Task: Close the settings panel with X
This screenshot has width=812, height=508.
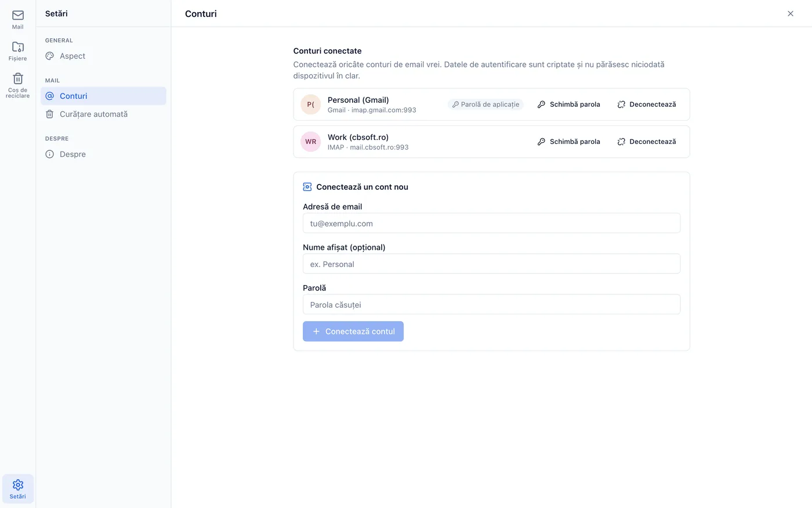Action: [x=791, y=13]
